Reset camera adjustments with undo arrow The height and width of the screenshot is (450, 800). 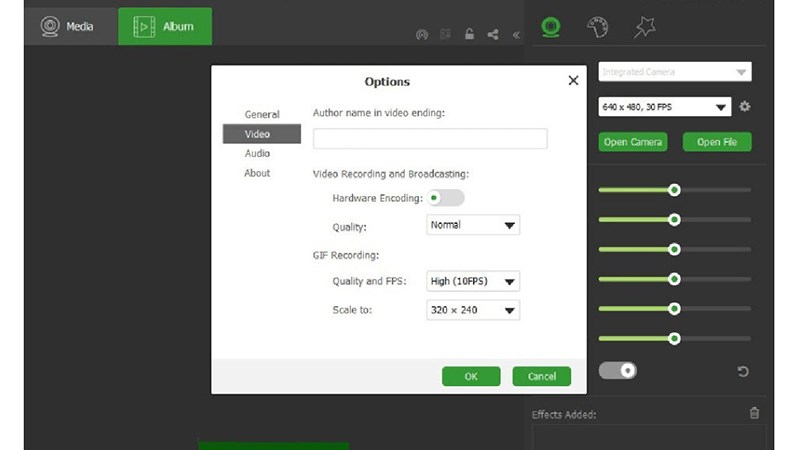coord(743,372)
